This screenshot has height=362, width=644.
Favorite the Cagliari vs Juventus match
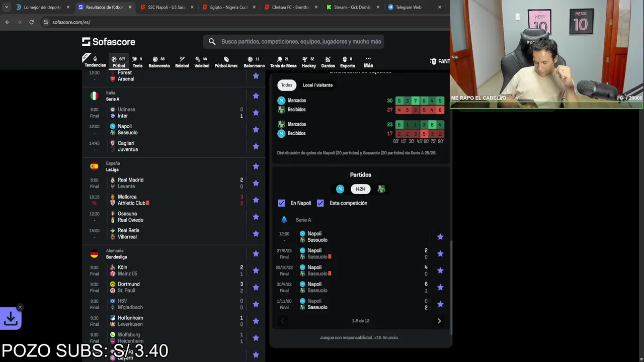[x=256, y=146]
